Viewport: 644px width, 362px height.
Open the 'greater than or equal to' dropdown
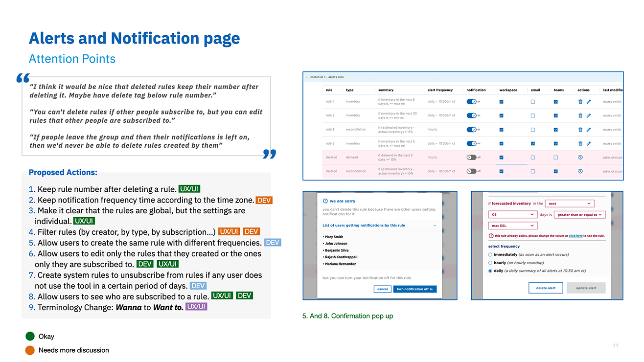pyautogui.click(x=580, y=215)
